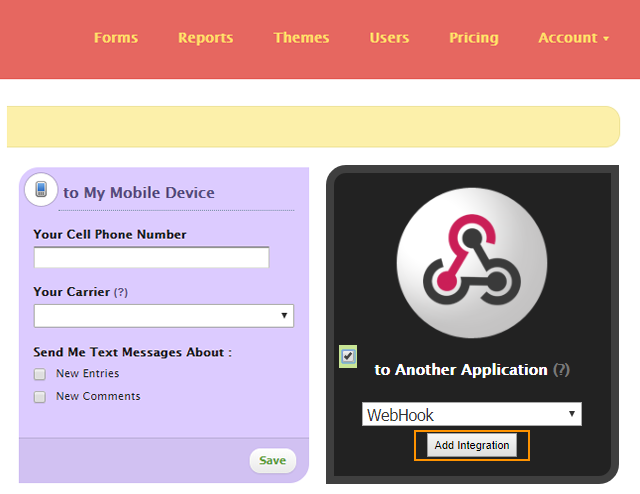Open the Forms menu item
Image resolution: width=640 pixels, height=494 pixels.
[x=116, y=38]
